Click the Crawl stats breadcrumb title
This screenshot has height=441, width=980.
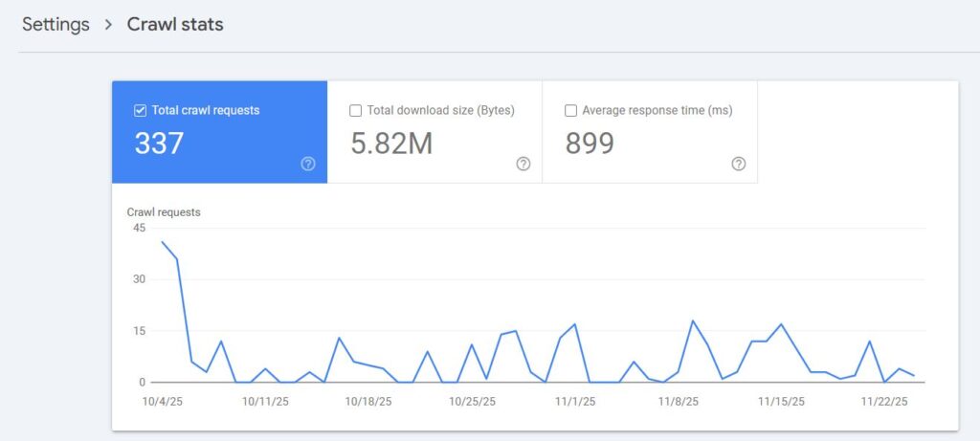pyautogui.click(x=175, y=25)
